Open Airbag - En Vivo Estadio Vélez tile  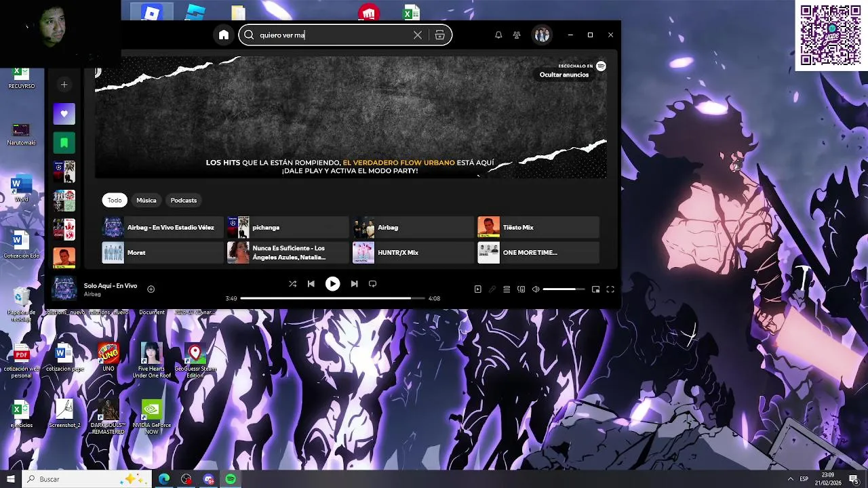tap(163, 227)
